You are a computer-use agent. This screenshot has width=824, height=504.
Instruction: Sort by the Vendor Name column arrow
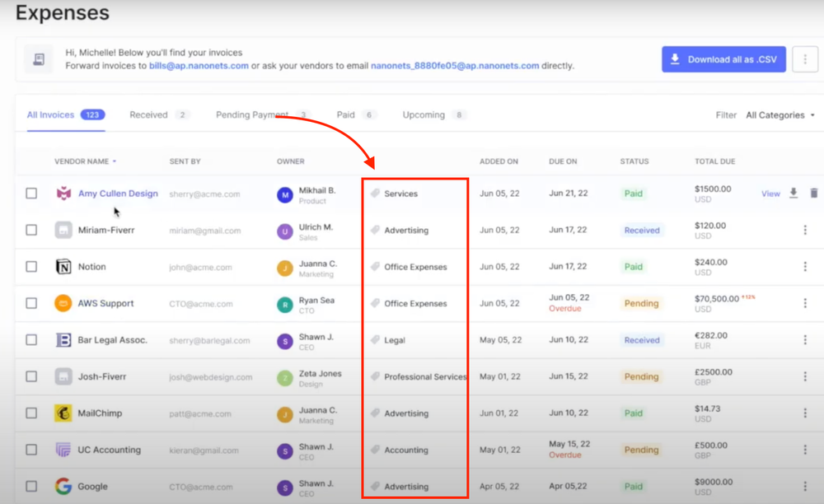(115, 161)
